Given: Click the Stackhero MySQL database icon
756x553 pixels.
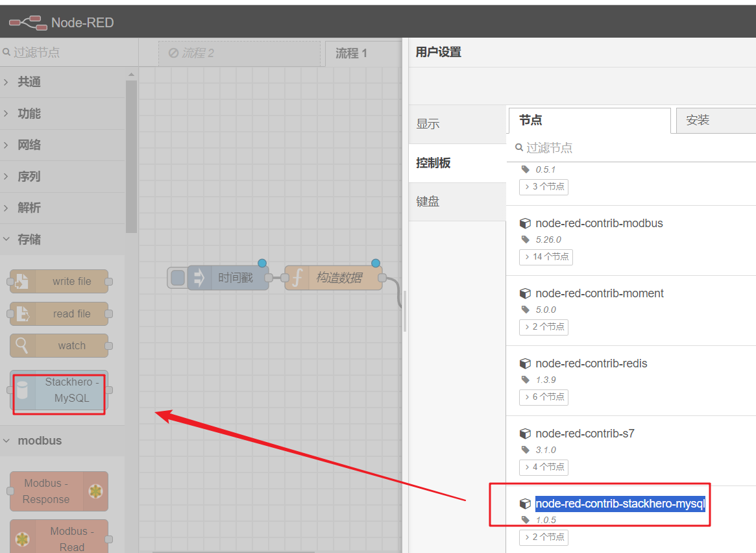Looking at the screenshot, I should 22,390.
